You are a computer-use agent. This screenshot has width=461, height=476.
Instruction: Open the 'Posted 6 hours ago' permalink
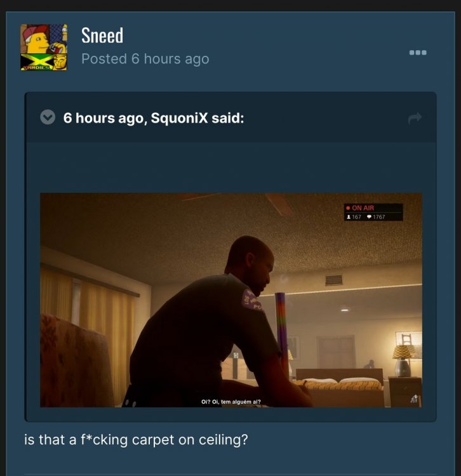pos(145,59)
